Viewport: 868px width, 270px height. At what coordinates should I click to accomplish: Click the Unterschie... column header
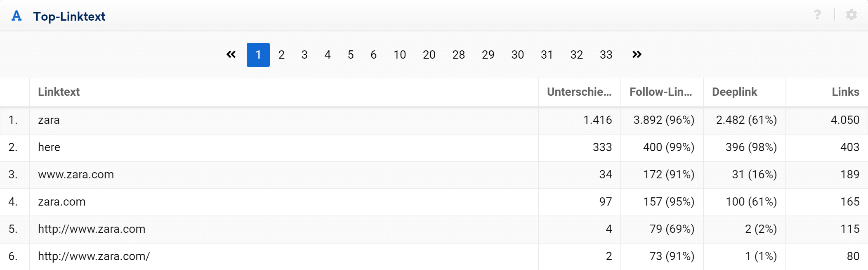point(579,92)
